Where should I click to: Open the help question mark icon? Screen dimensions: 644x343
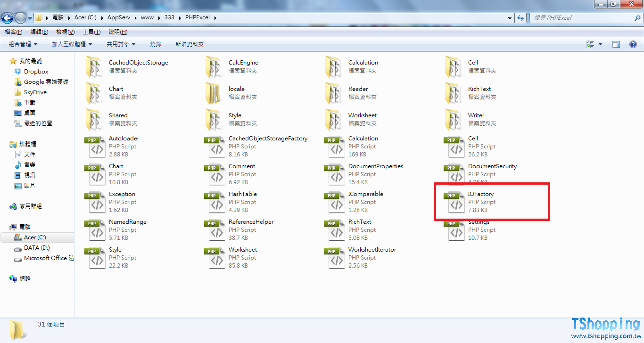(633, 44)
